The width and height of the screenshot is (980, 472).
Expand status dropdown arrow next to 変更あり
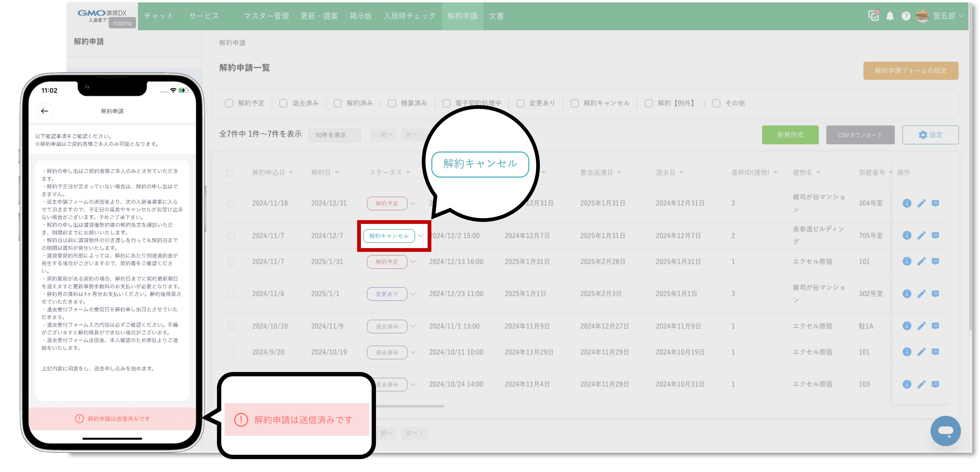[x=413, y=294]
